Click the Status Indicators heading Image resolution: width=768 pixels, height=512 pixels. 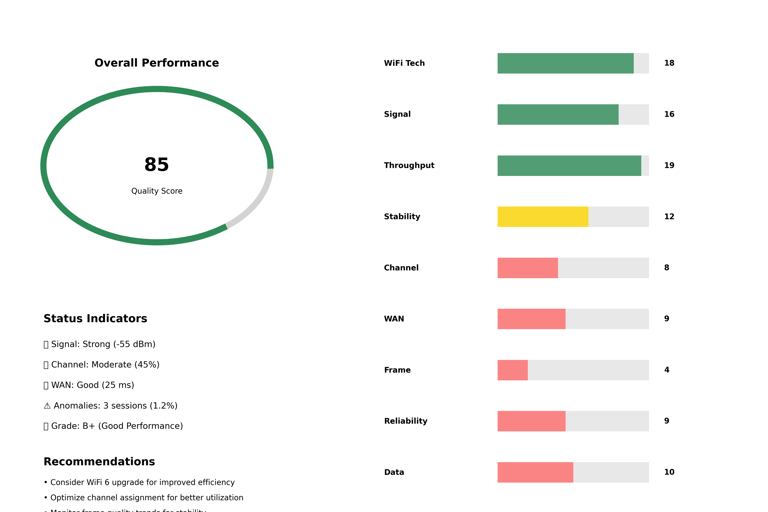[x=95, y=319]
